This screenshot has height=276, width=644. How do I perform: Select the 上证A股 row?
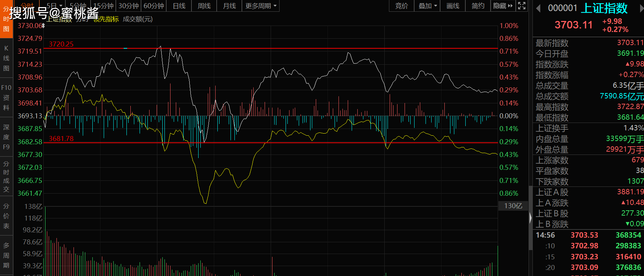pos(589,192)
